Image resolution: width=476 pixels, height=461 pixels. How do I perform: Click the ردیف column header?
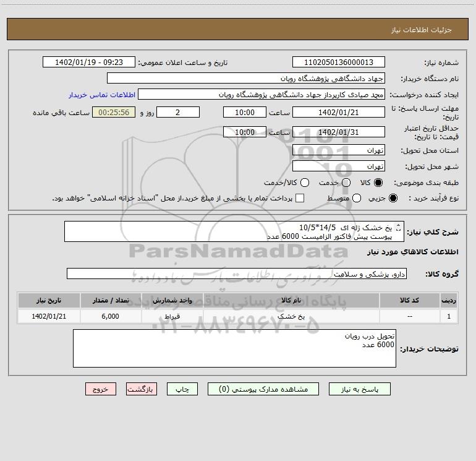click(x=449, y=300)
